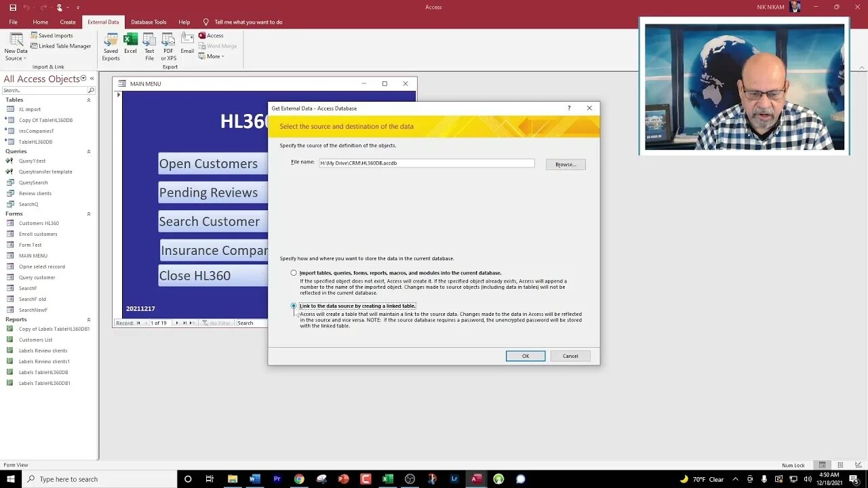
Task: Export as PDF or XPS
Action: pos(168,46)
